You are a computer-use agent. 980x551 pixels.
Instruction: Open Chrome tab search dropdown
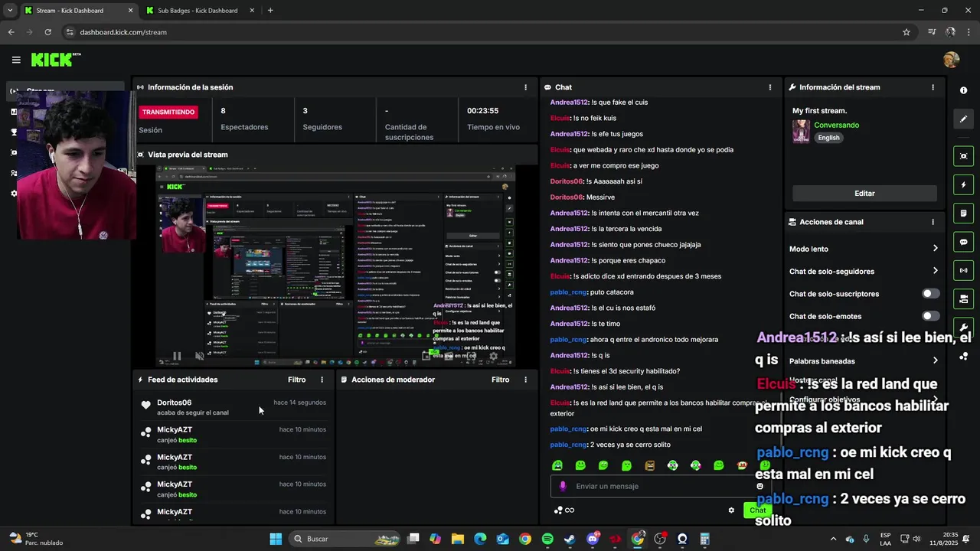(9, 10)
